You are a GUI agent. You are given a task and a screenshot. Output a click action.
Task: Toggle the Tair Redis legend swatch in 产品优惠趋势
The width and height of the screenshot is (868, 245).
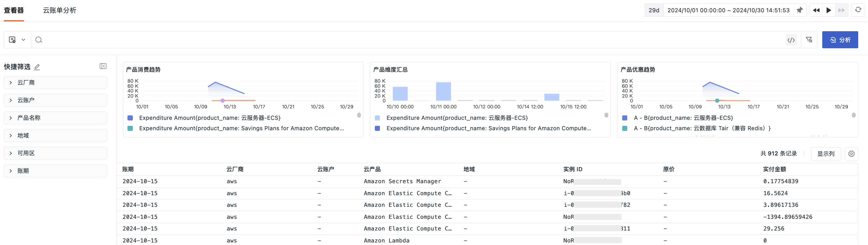[x=625, y=129]
